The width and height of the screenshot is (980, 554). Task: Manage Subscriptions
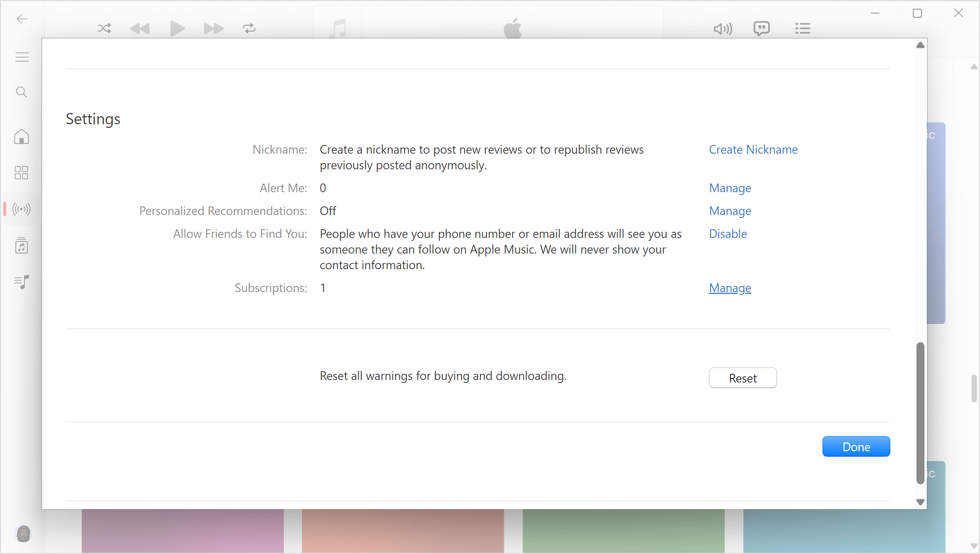point(730,288)
